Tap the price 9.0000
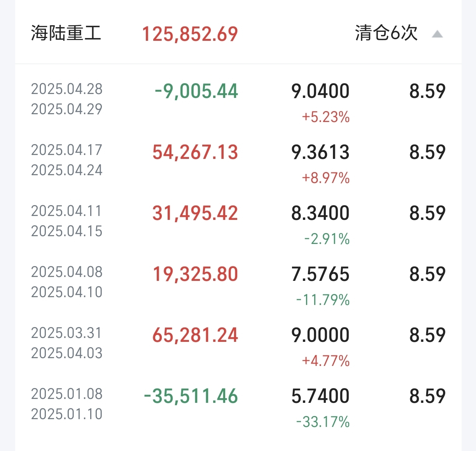Screen dimensions: 476x451 coord(320,335)
